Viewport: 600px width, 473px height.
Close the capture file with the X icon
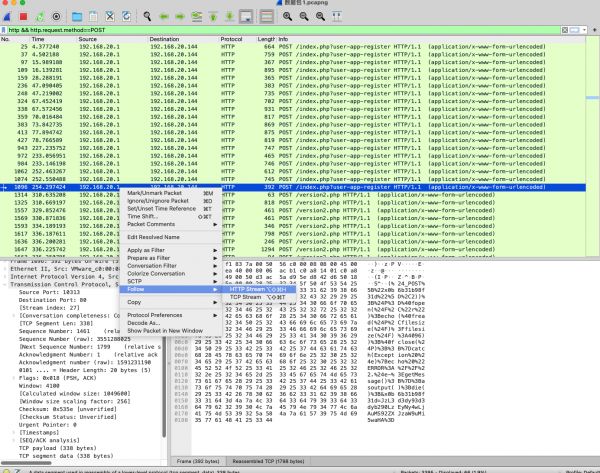tap(110, 16)
